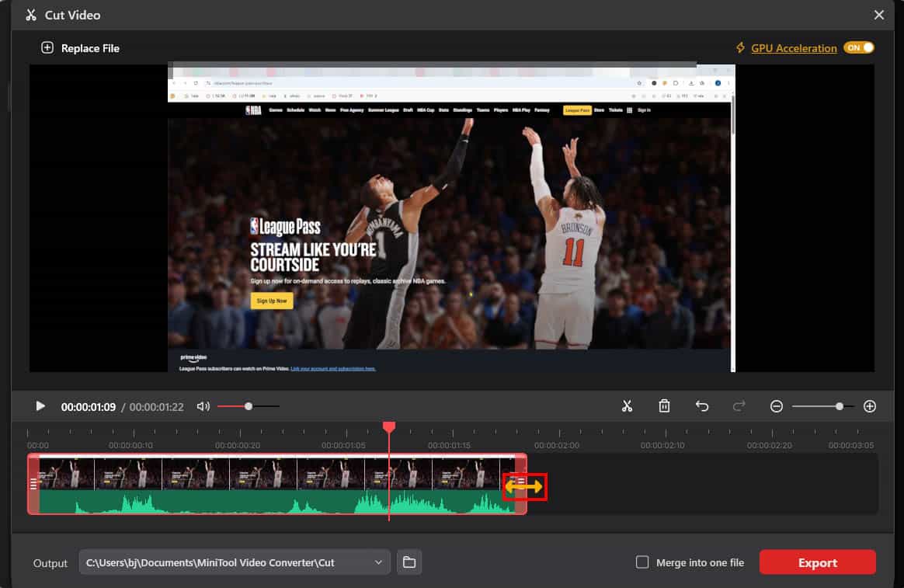Mute audio with the speaker icon
The image size is (904, 588).
[x=203, y=406]
